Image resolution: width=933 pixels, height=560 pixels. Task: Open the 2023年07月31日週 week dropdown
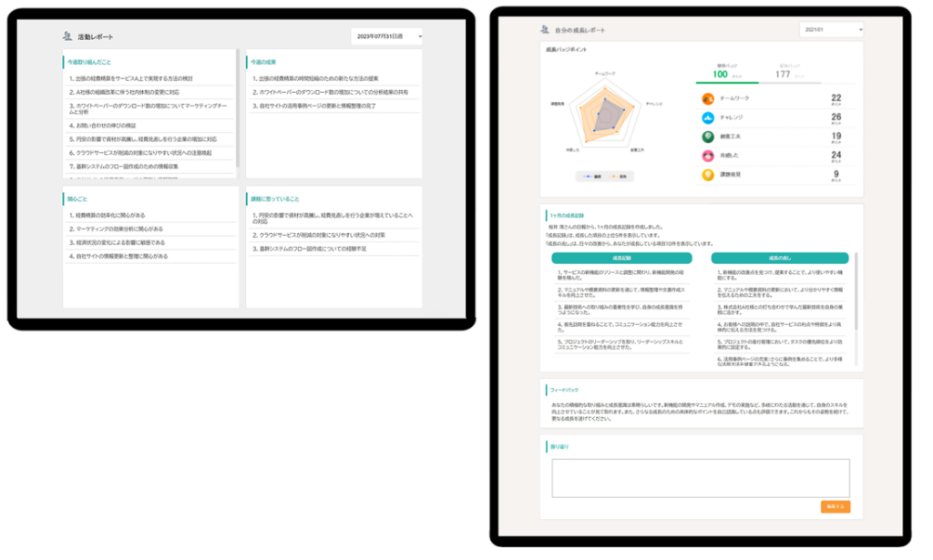point(387,36)
